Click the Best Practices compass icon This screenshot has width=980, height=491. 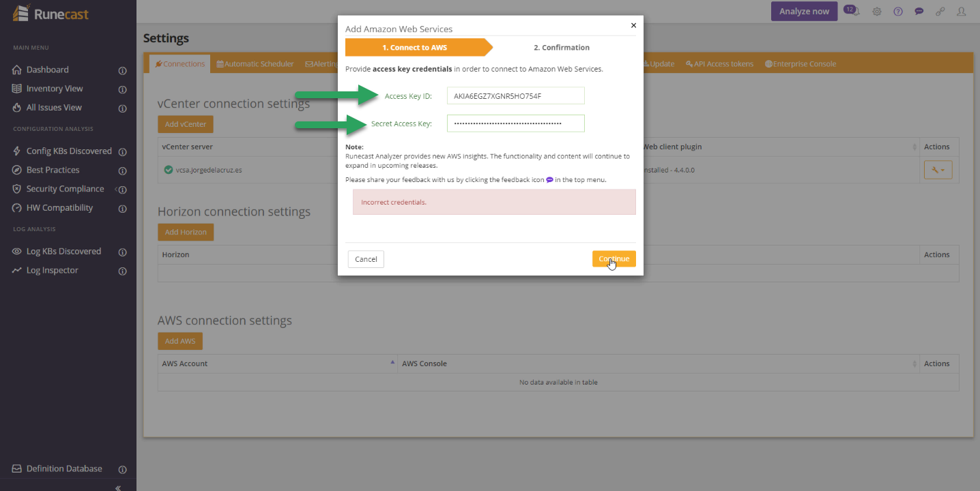pos(17,170)
